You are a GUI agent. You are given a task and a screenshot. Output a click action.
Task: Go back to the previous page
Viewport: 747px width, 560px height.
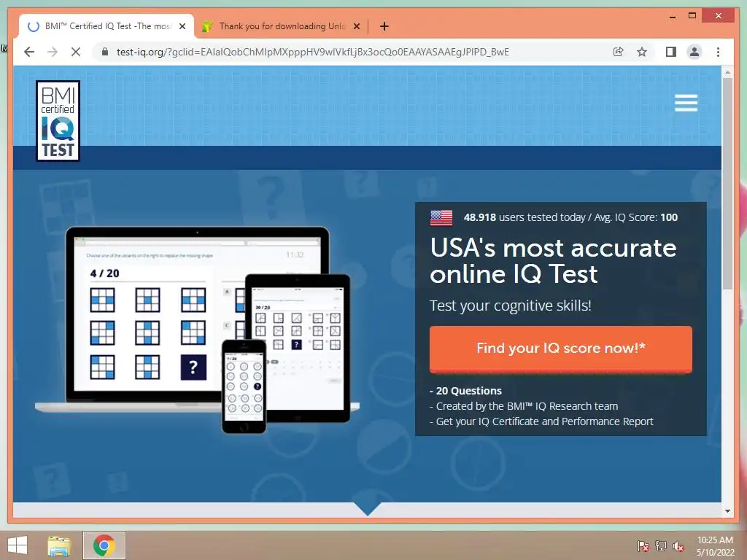click(x=29, y=52)
